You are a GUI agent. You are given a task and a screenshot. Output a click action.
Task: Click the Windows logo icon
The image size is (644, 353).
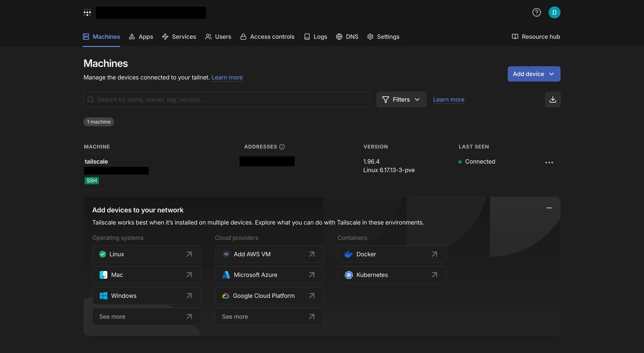[x=103, y=296]
